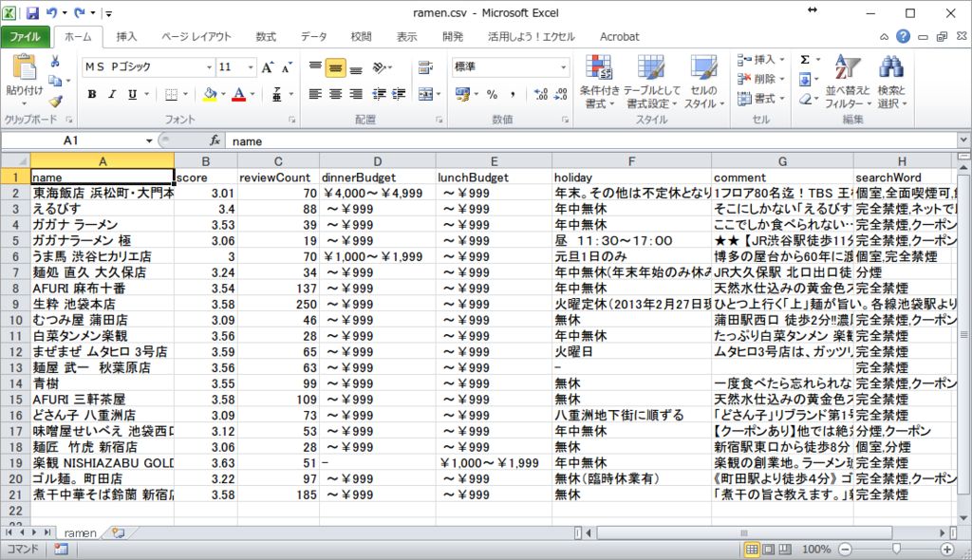Click the Save icon in quick access toolbar
This screenshot has height=560, width=972.
click(33, 13)
